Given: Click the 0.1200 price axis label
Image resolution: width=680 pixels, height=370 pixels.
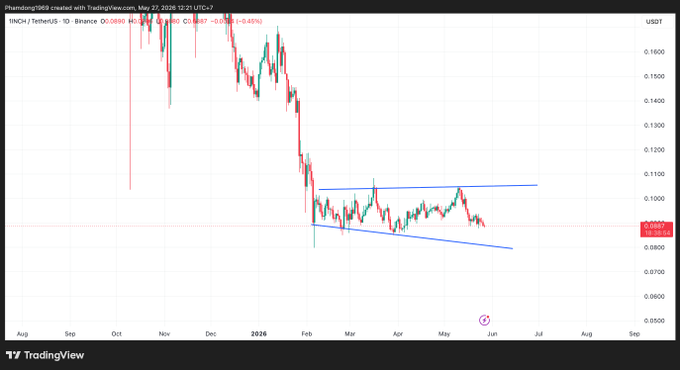Looking at the screenshot, I should pos(654,150).
